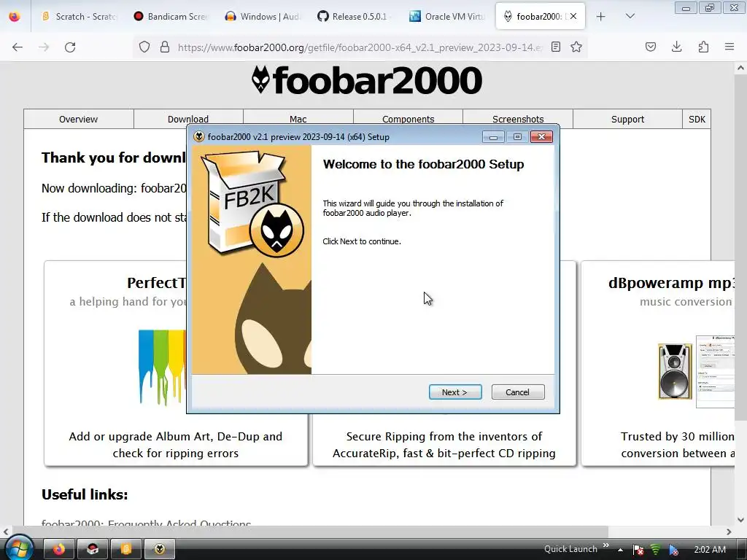Open the Components tab on the site
The height and width of the screenshot is (560, 747).
click(408, 119)
